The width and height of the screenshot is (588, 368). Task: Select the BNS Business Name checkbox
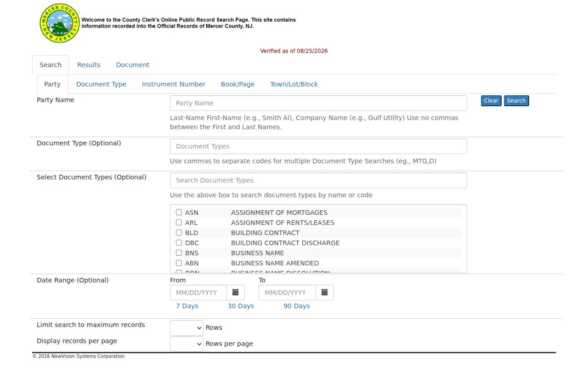click(x=179, y=253)
